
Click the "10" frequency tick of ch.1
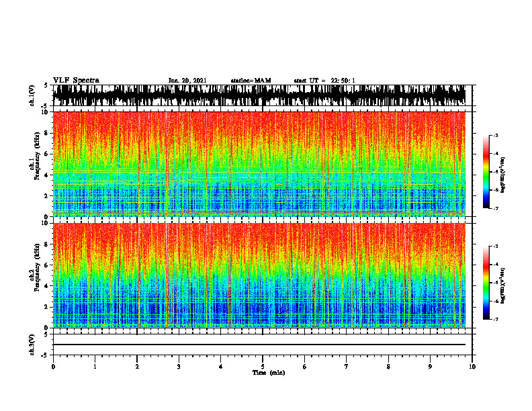click(x=46, y=112)
